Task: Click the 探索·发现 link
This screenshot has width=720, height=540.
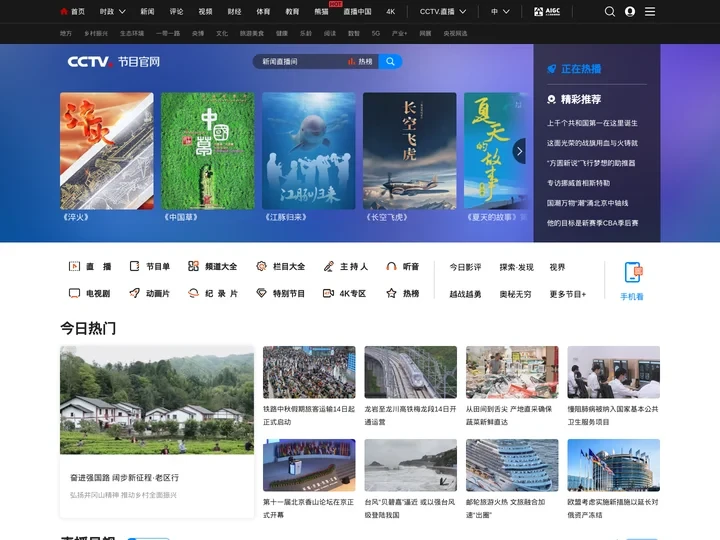Action: click(517, 267)
